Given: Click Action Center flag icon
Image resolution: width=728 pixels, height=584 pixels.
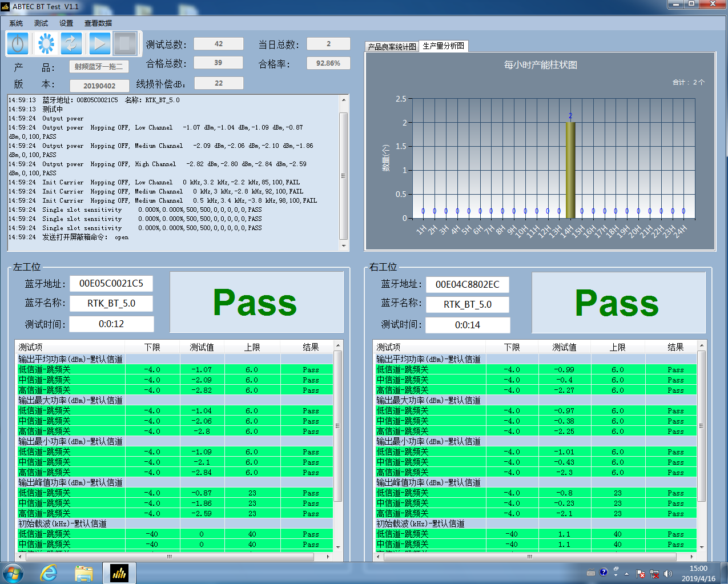Looking at the screenshot, I should [641, 574].
